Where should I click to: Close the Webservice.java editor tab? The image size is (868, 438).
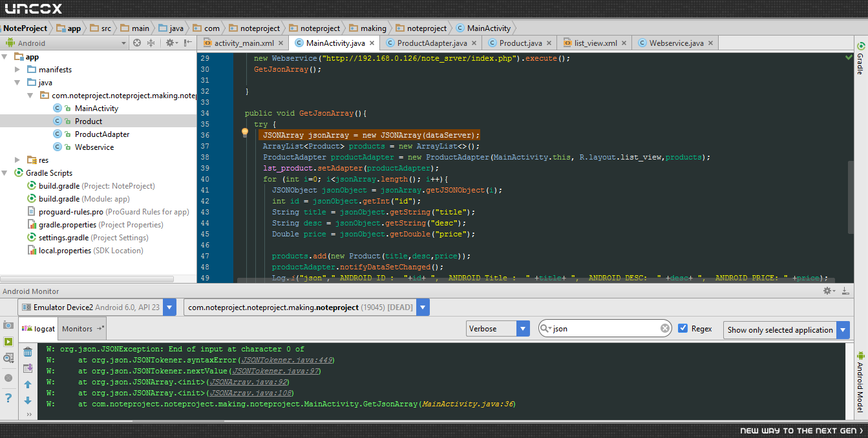710,43
